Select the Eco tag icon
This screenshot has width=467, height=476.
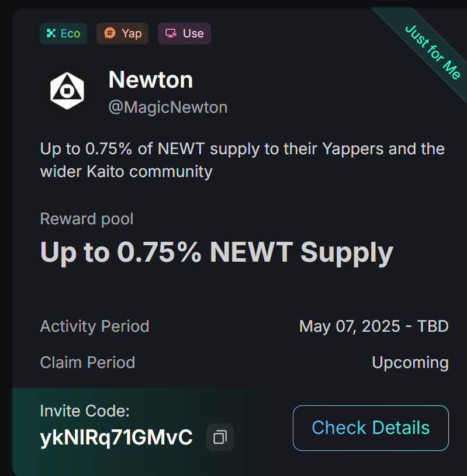pyautogui.click(x=51, y=33)
